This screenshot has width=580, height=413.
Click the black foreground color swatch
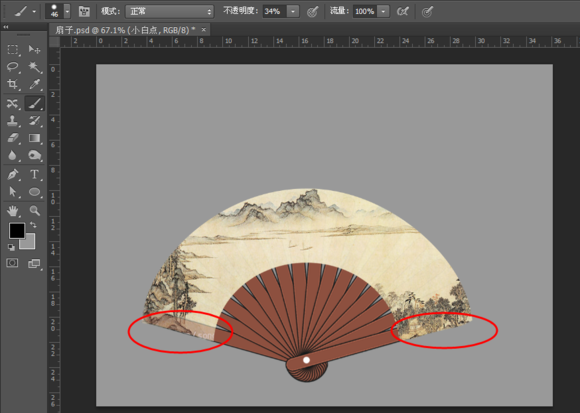coord(17,231)
